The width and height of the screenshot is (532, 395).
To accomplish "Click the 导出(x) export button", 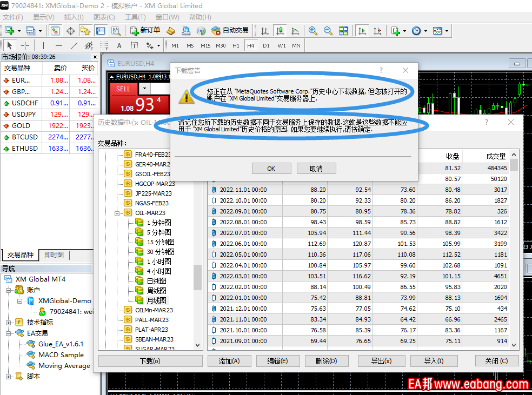I will 381,361.
